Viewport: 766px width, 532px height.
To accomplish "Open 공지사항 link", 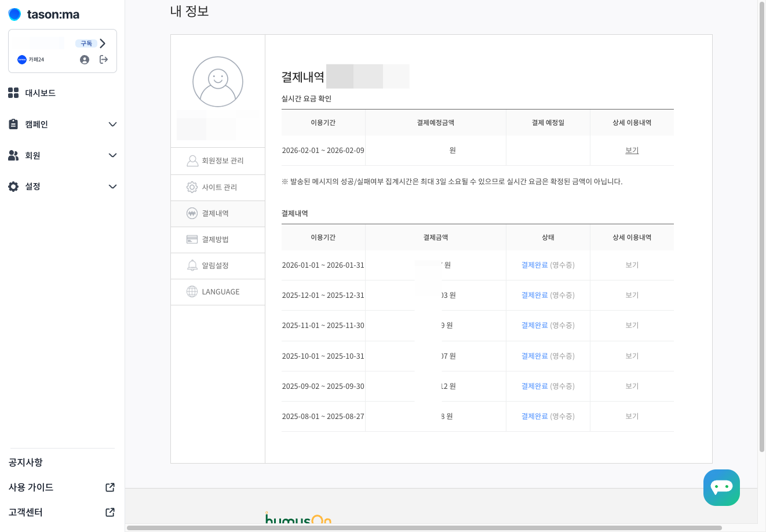I will pyautogui.click(x=25, y=462).
